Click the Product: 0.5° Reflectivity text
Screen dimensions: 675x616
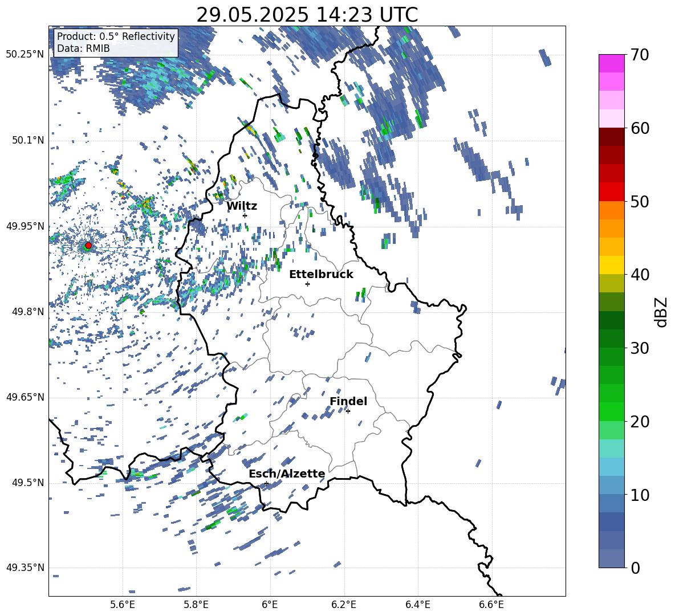click(x=116, y=36)
